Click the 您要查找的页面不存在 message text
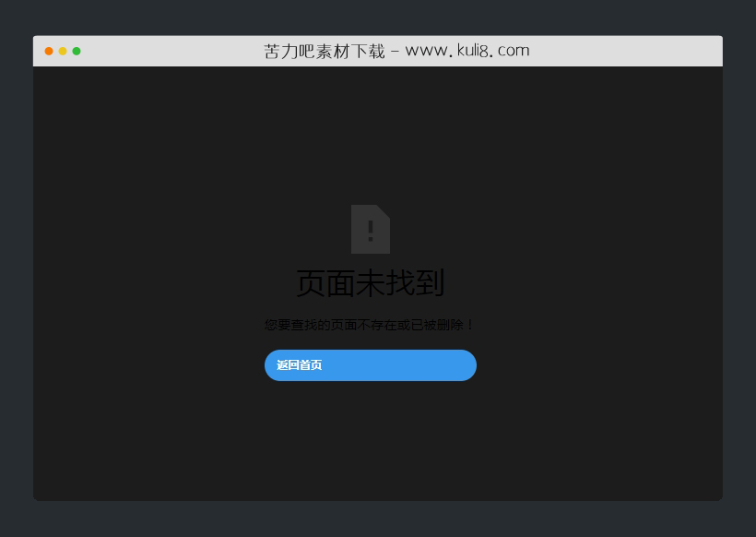Image resolution: width=756 pixels, height=537 pixels. [x=370, y=324]
